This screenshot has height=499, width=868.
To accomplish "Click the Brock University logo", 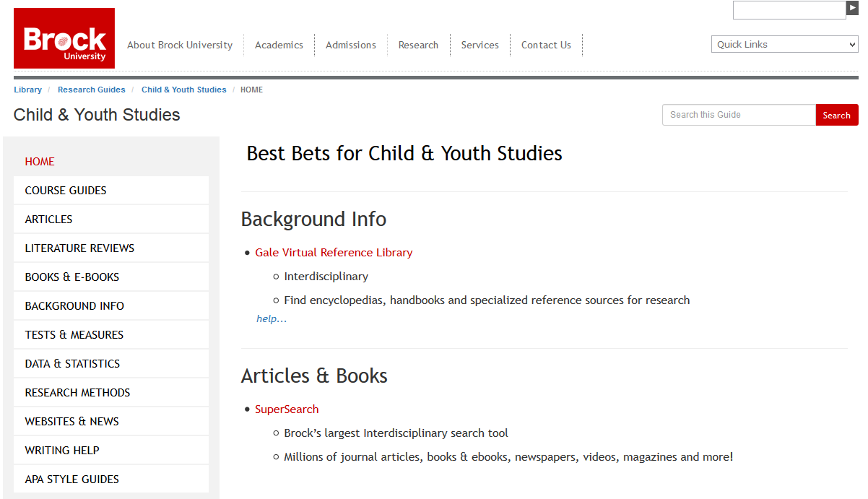I will [64, 38].
